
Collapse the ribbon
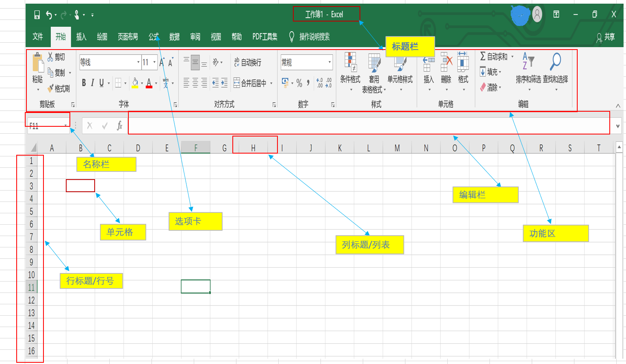(618, 106)
